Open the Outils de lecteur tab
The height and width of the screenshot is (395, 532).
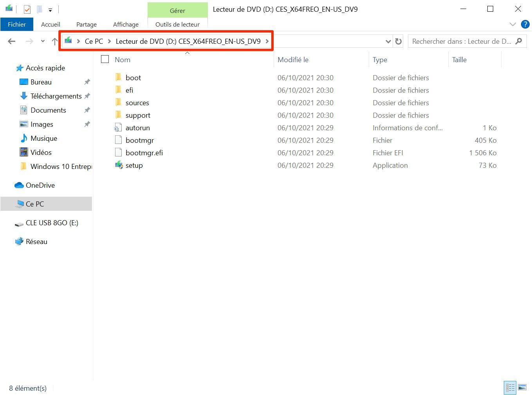pyautogui.click(x=177, y=24)
